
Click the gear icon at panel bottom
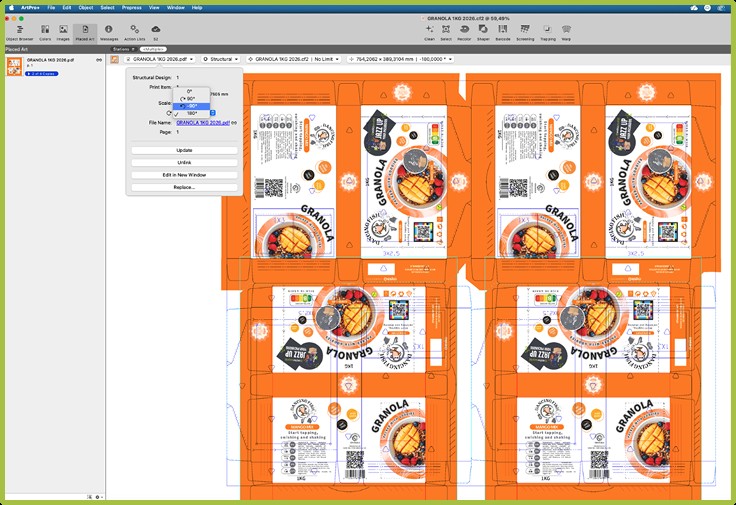[98, 497]
